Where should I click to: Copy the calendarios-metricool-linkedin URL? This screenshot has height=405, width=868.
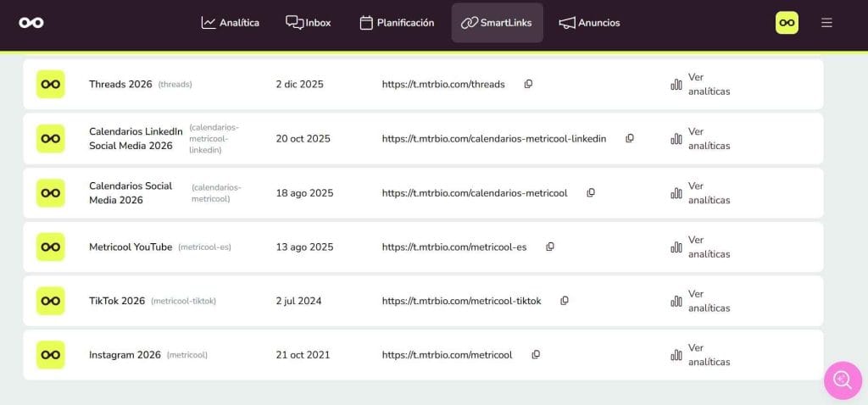[630, 138]
